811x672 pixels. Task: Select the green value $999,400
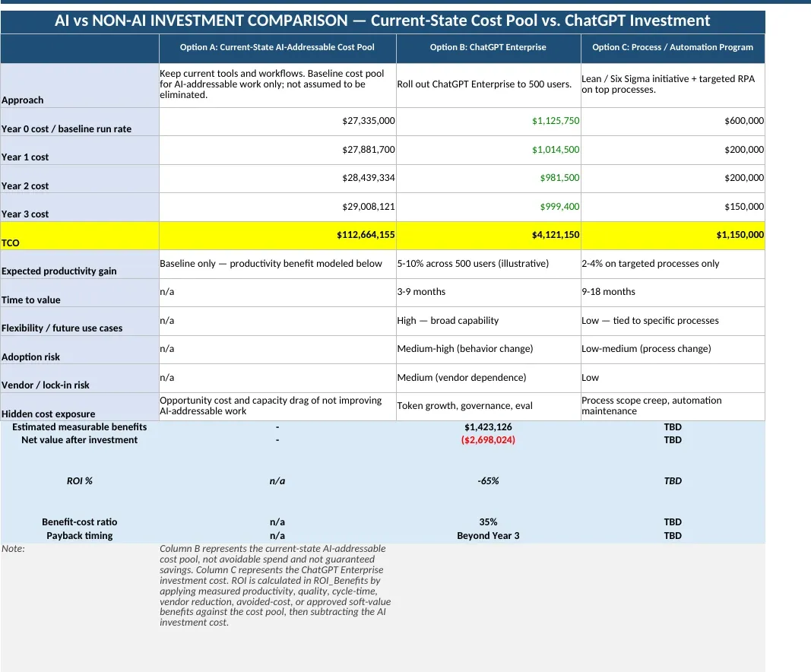(x=488, y=207)
